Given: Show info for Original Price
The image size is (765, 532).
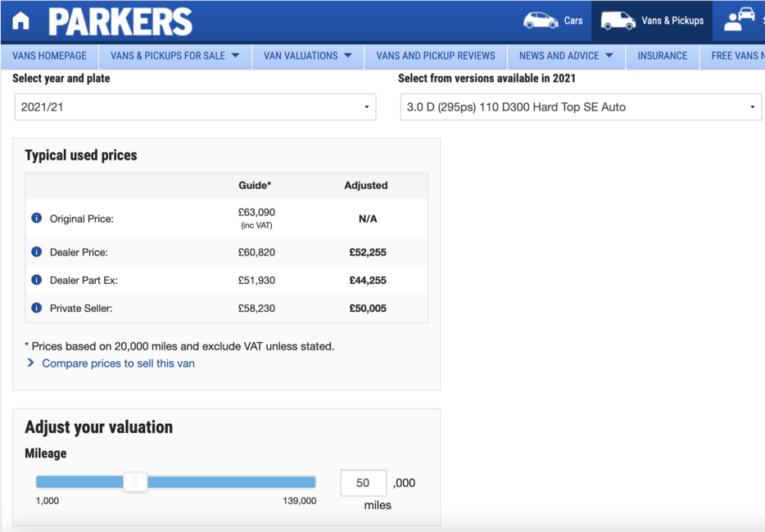Looking at the screenshot, I should tap(37, 218).
